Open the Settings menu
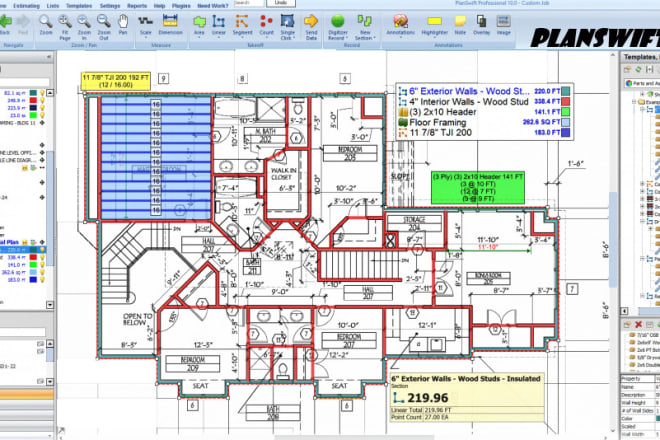 [x=110, y=6]
